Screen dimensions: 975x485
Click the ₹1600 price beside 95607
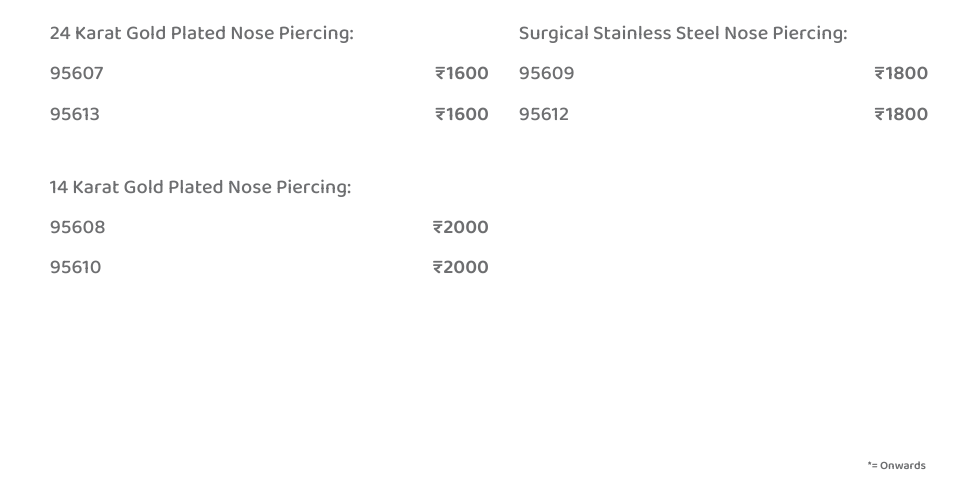tap(462, 73)
